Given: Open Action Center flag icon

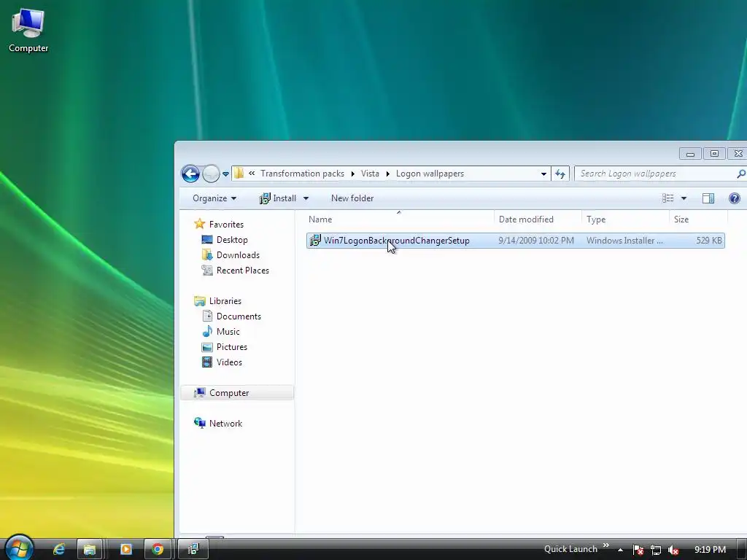Looking at the screenshot, I should tap(638, 550).
